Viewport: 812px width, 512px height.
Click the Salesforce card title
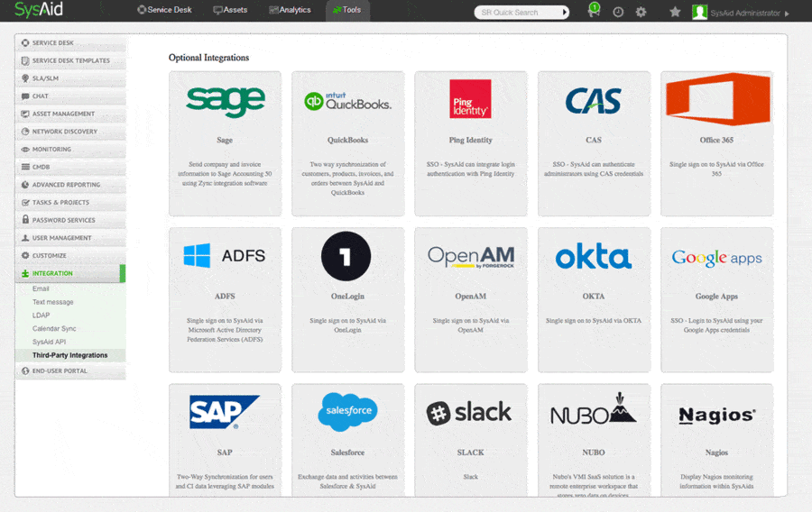[347, 453]
